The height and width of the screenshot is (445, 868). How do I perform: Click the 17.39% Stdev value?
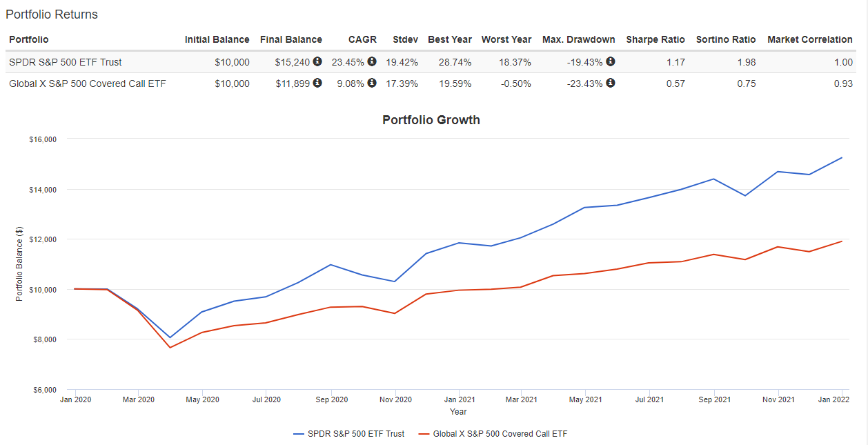402,83
